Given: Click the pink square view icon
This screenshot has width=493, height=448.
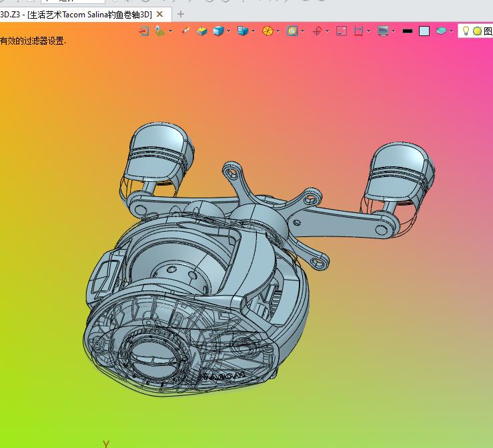Looking at the screenshot, I should (342, 31).
